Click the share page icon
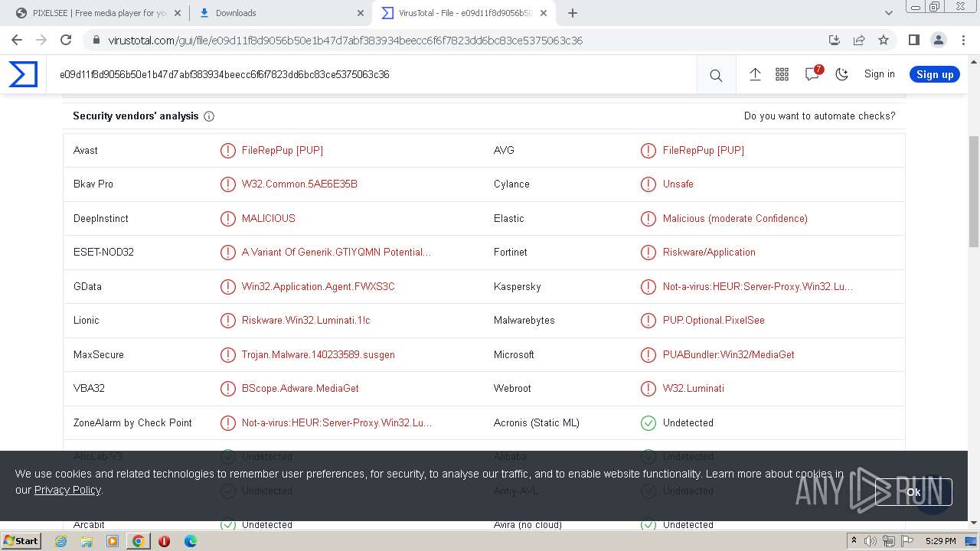This screenshot has height=551, width=980. (859, 40)
